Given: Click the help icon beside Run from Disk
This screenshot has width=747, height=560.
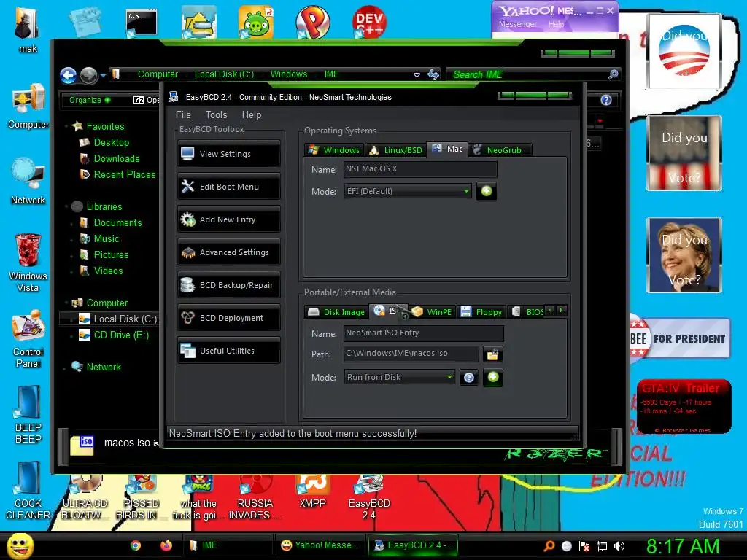Looking at the screenshot, I should click(x=469, y=378).
